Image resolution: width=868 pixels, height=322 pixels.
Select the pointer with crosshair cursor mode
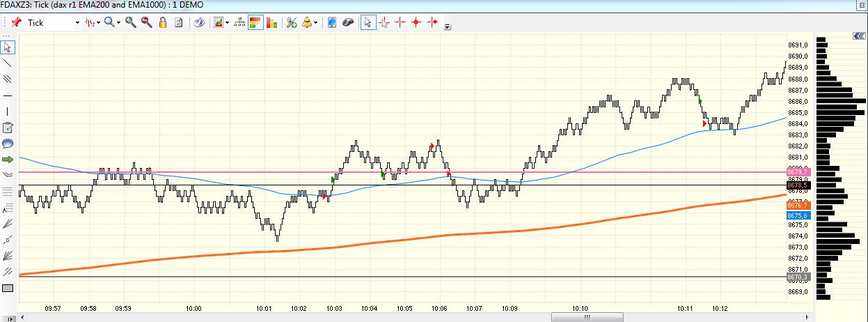click(384, 22)
